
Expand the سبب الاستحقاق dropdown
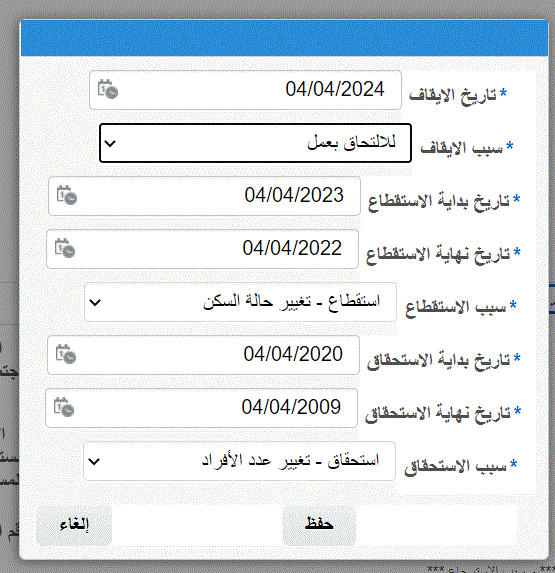click(239, 461)
